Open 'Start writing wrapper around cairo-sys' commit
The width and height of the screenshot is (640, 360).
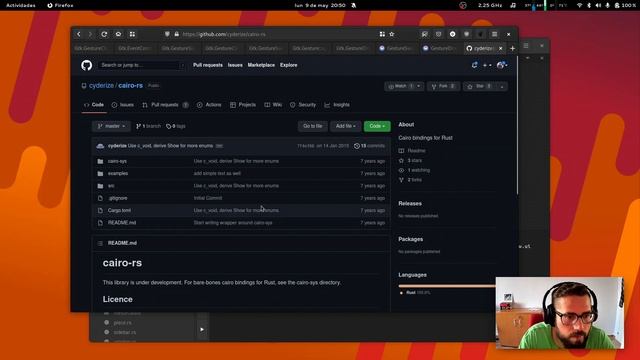click(233, 223)
